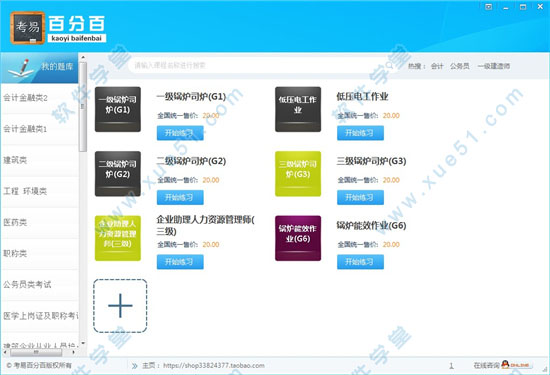Close the application window

tap(540, 7)
